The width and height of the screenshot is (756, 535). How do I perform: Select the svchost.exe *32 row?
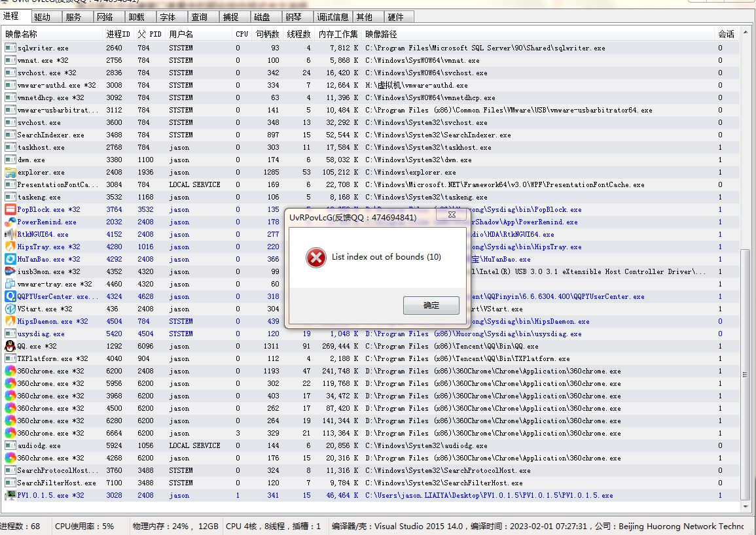click(x=370, y=73)
